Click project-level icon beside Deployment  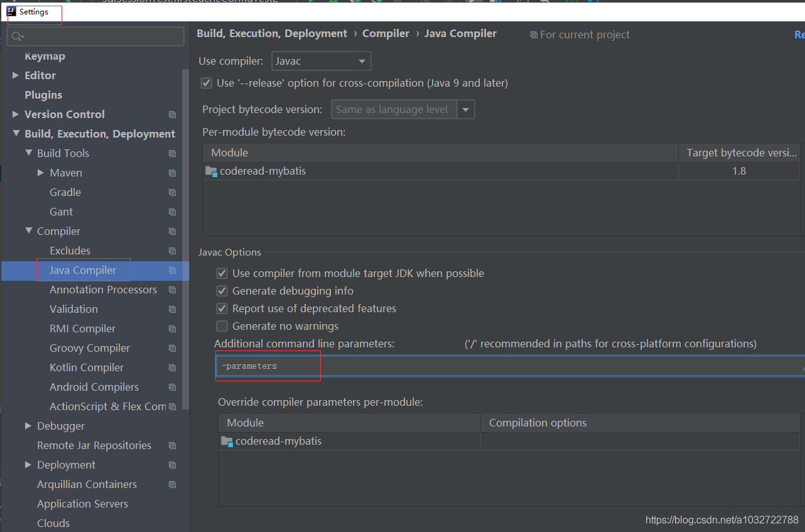click(x=172, y=465)
